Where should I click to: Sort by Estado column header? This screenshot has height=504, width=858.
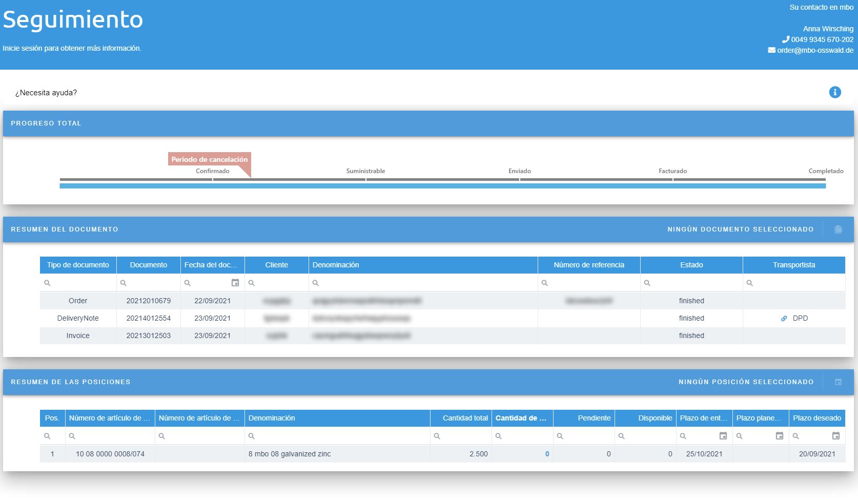click(x=691, y=265)
